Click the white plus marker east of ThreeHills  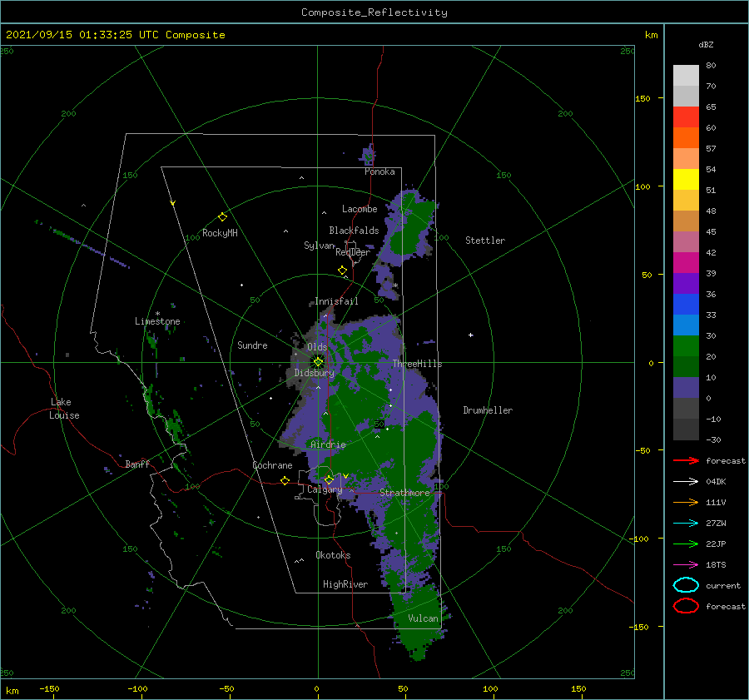[x=470, y=335]
